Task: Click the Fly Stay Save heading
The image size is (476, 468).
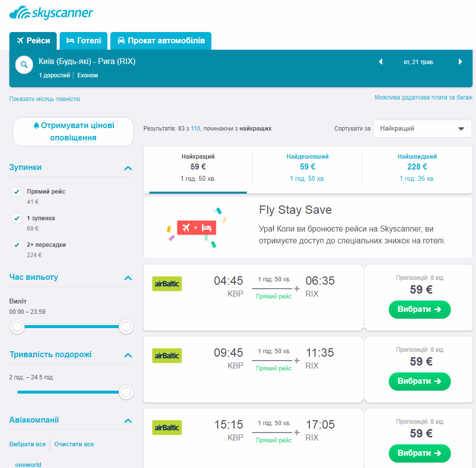Action: [295, 210]
